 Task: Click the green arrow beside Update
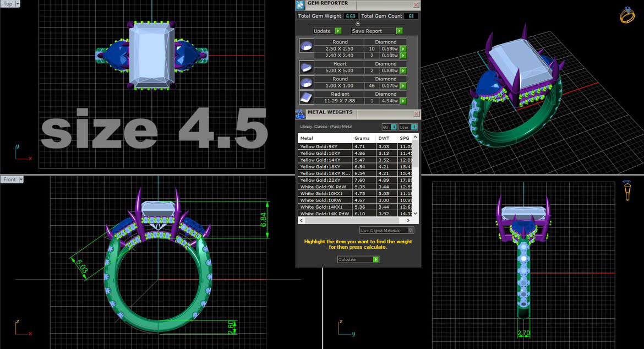(x=338, y=31)
